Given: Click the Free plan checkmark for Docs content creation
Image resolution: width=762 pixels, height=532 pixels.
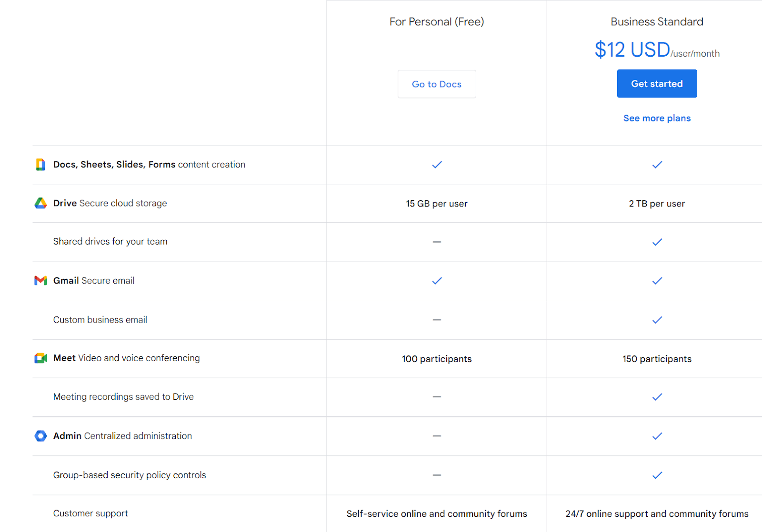Looking at the screenshot, I should click(437, 165).
